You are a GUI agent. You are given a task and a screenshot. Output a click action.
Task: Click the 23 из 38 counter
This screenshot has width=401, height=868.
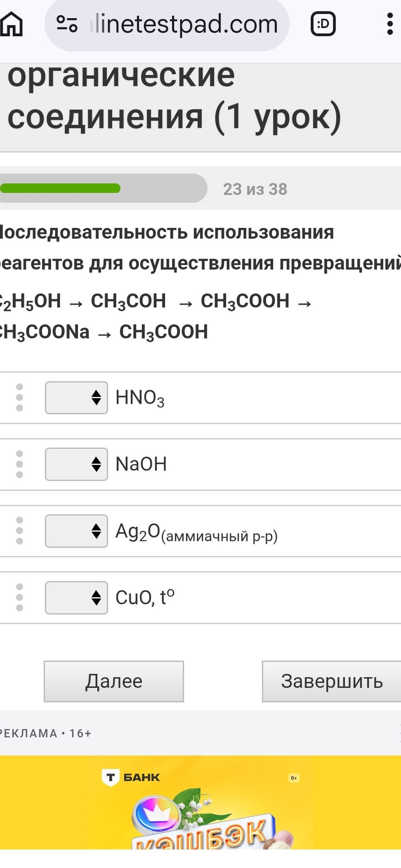point(255,189)
